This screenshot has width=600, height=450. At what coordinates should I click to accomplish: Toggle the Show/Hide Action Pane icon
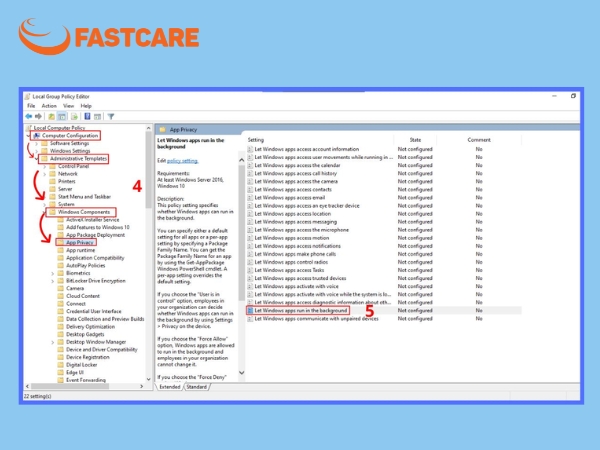point(98,116)
